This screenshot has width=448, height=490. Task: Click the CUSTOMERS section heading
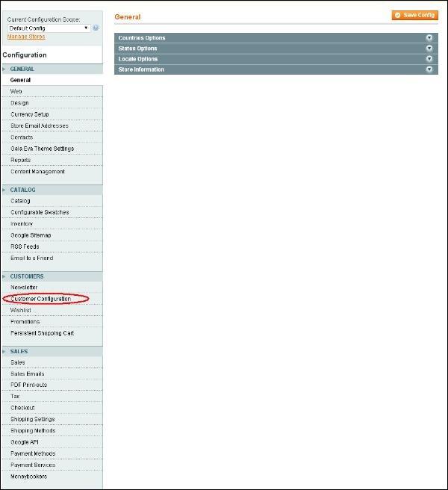27,276
